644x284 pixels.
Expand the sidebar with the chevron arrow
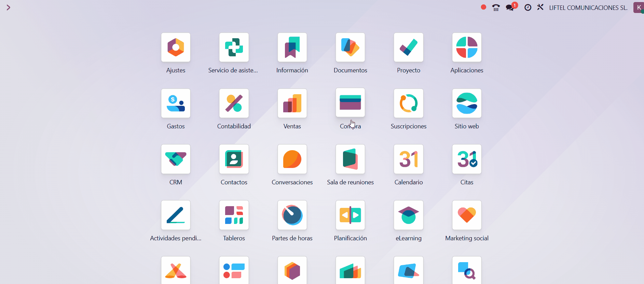(x=8, y=8)
